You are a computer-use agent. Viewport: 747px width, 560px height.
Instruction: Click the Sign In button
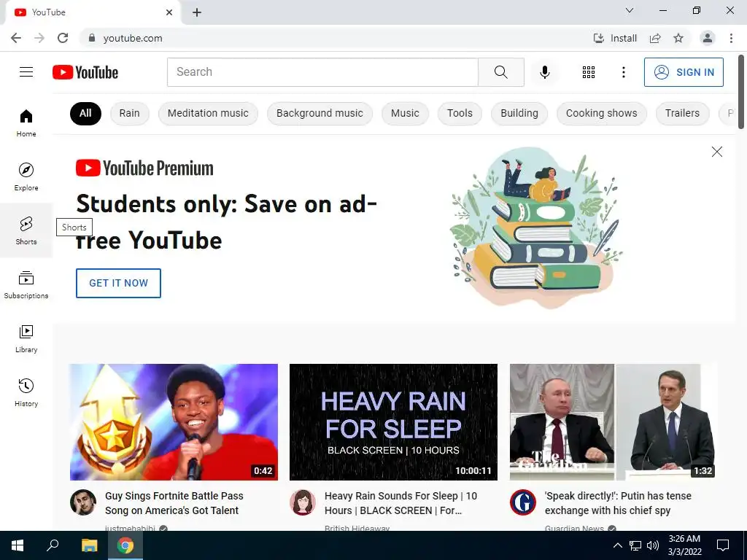pyautogui.click(x=684, y=72)
